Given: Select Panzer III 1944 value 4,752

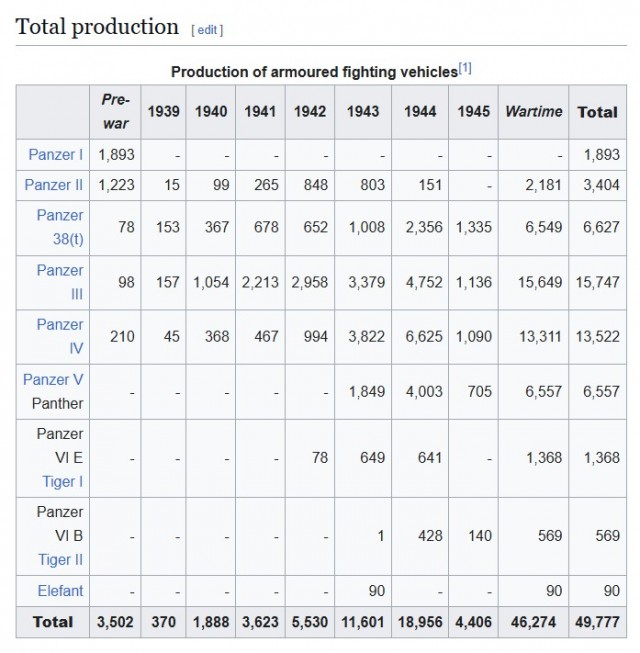Looking at the screenshot, I should tap(424, 282).
